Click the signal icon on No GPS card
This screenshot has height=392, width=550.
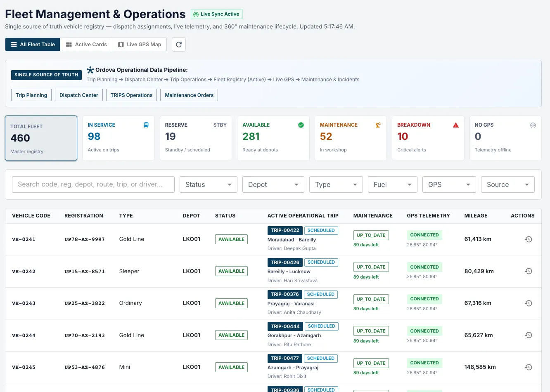(533, 125)
